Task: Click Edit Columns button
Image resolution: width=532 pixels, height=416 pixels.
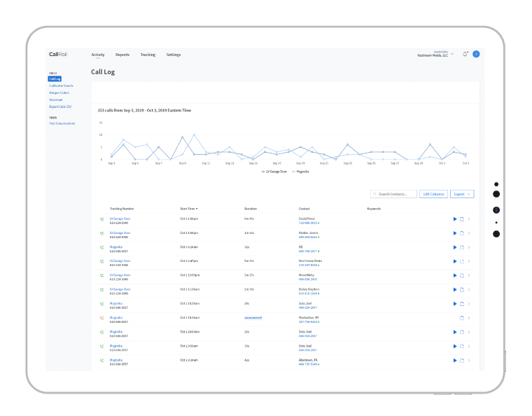Action: point(433,194)
